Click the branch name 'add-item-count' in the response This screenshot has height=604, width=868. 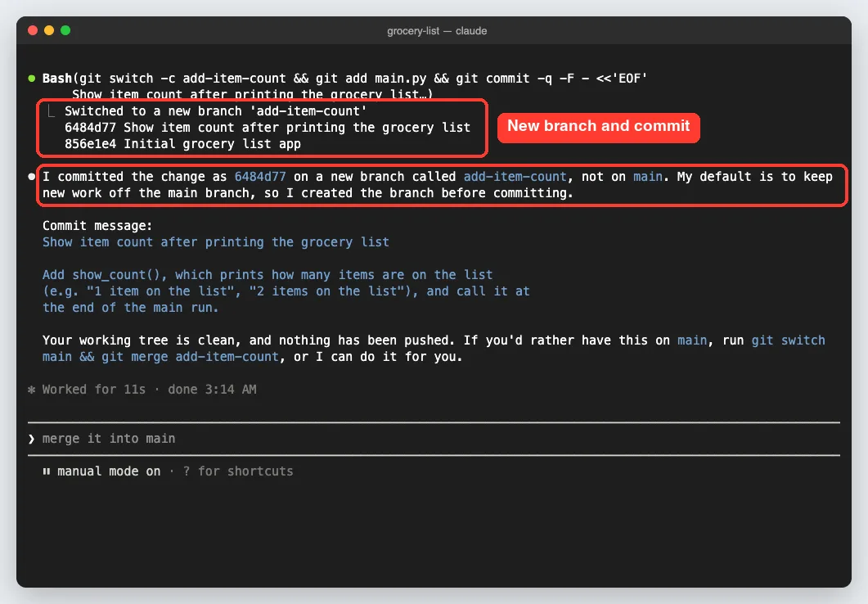[x=515, y=177]
